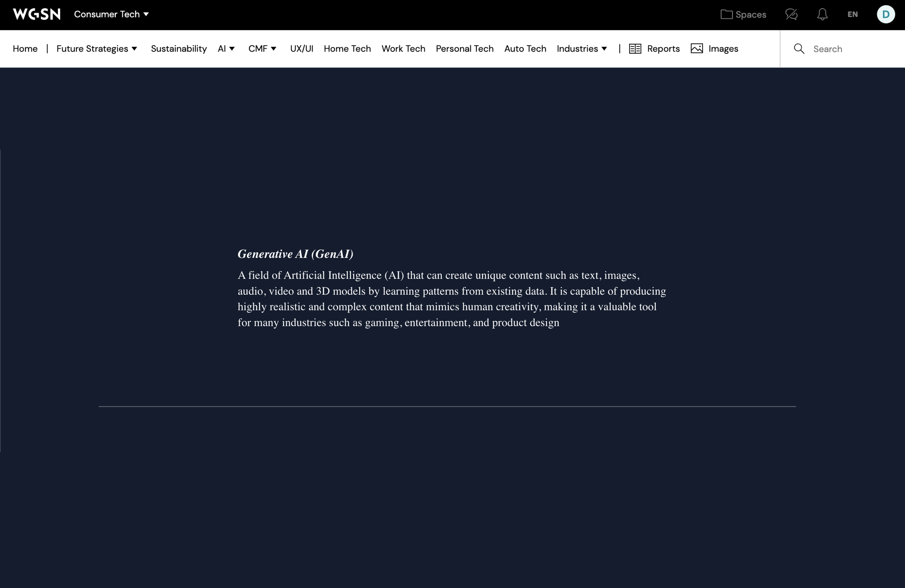Go to the Home menu item

(25, 49)
